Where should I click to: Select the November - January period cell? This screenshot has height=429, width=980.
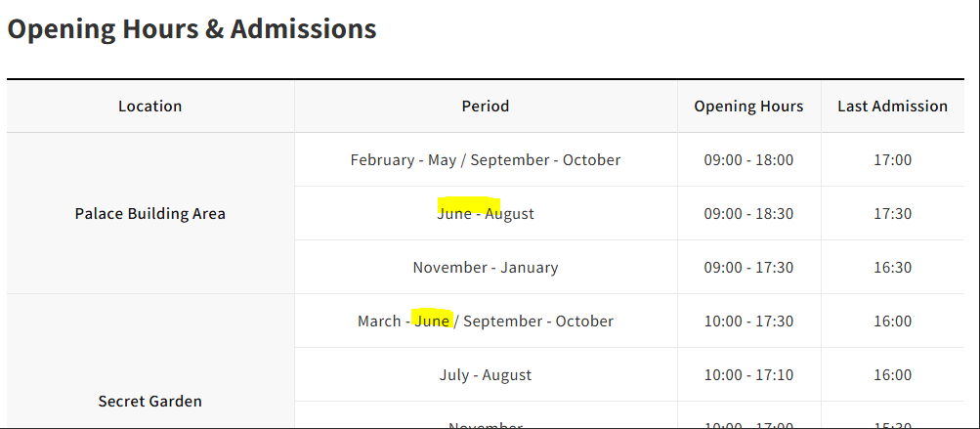(486, 268)
